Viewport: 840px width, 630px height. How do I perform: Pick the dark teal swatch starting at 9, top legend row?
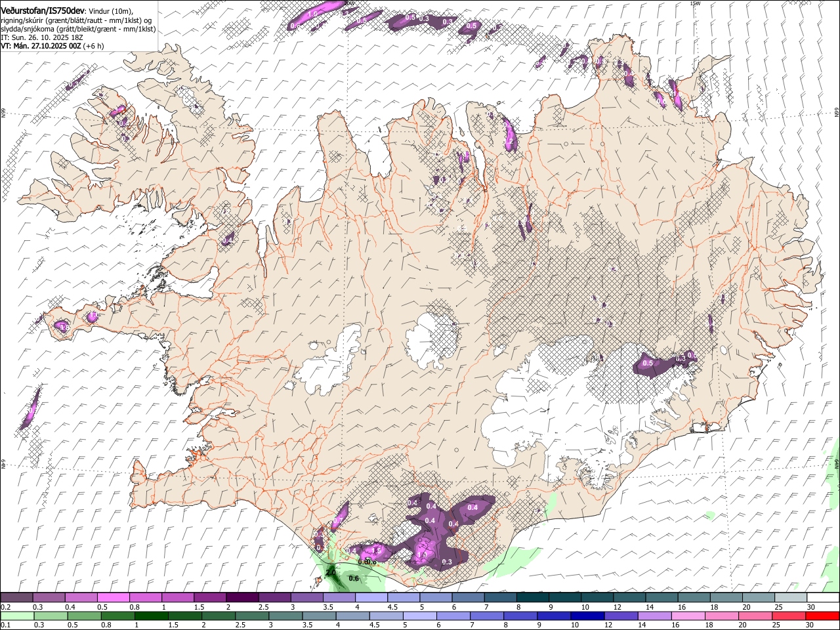(x=565, y=597)
